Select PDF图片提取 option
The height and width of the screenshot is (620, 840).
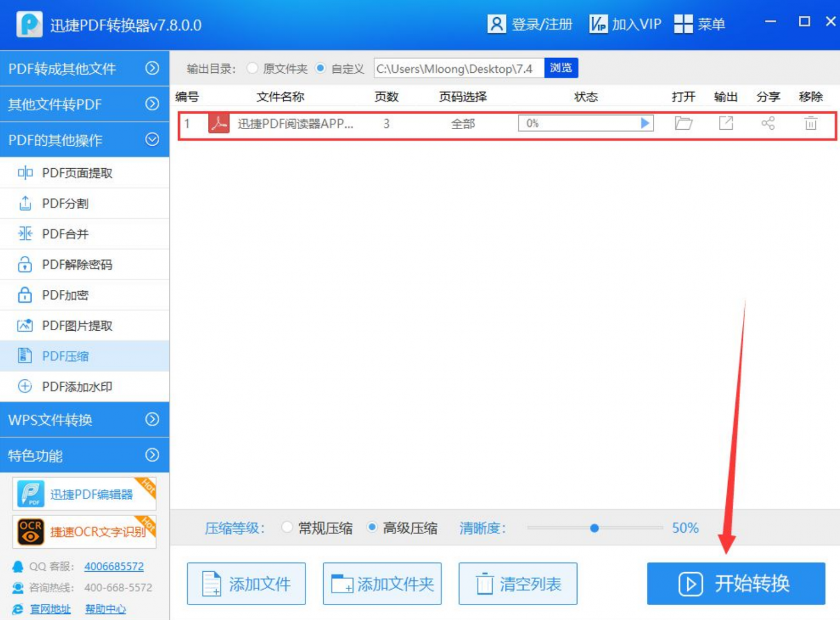click(x=84, y=325)
